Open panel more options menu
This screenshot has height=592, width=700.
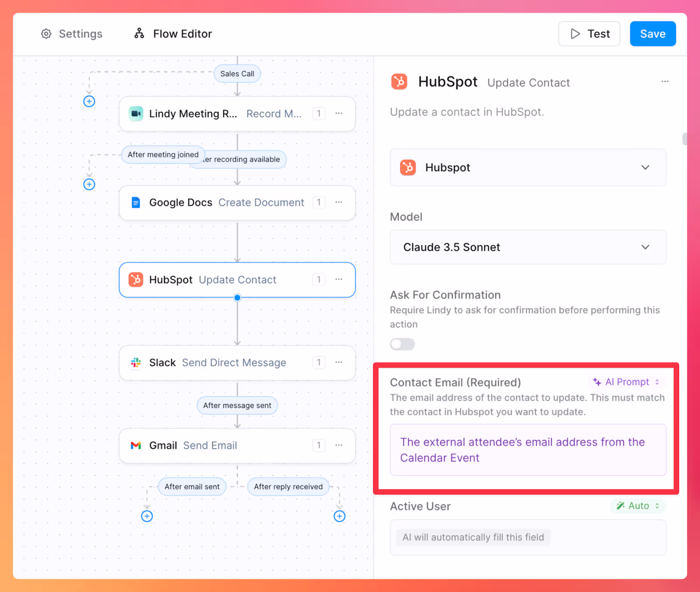(665, 81)
